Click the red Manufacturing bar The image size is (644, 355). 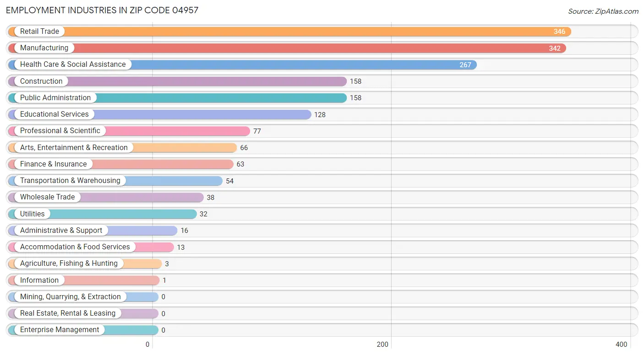[x=287, y=48]
